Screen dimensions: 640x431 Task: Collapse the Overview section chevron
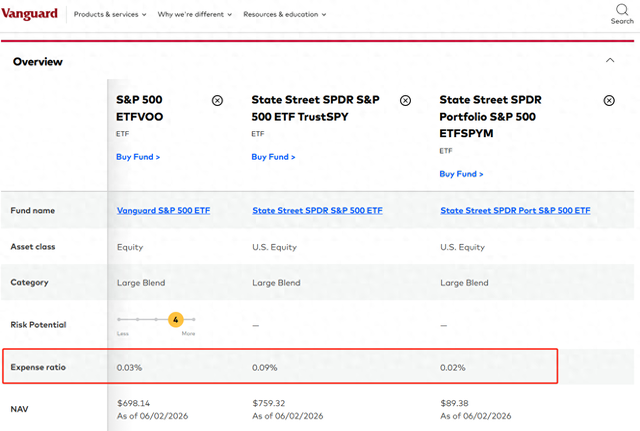coord(610,60)
